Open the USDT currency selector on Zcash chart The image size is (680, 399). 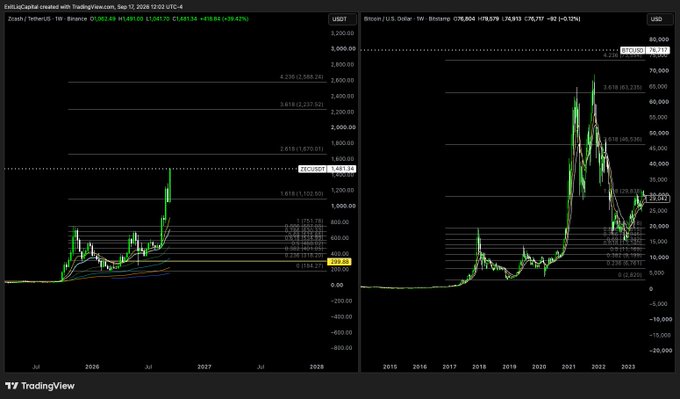342,19
